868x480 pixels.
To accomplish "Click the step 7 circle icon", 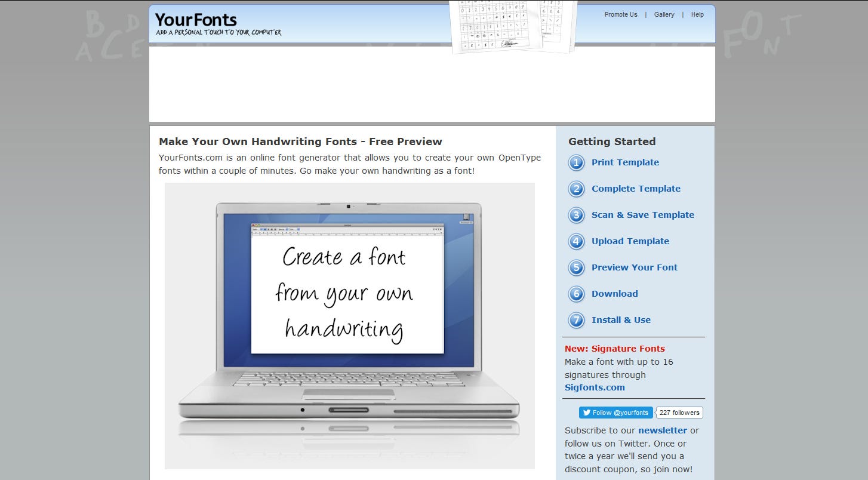I will click(576, 320).
